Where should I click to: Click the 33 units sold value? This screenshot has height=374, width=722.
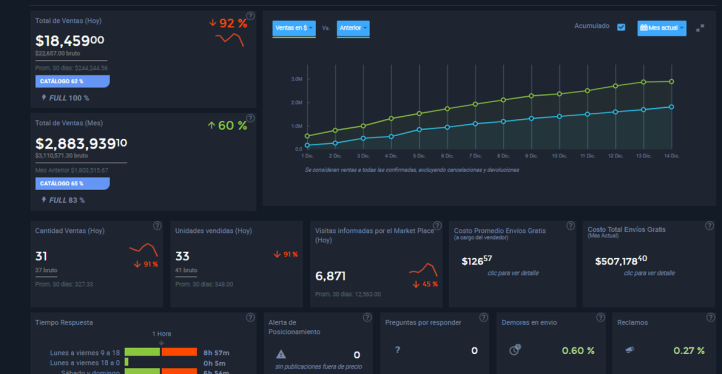pyautogui.click(x=182, y=256)
